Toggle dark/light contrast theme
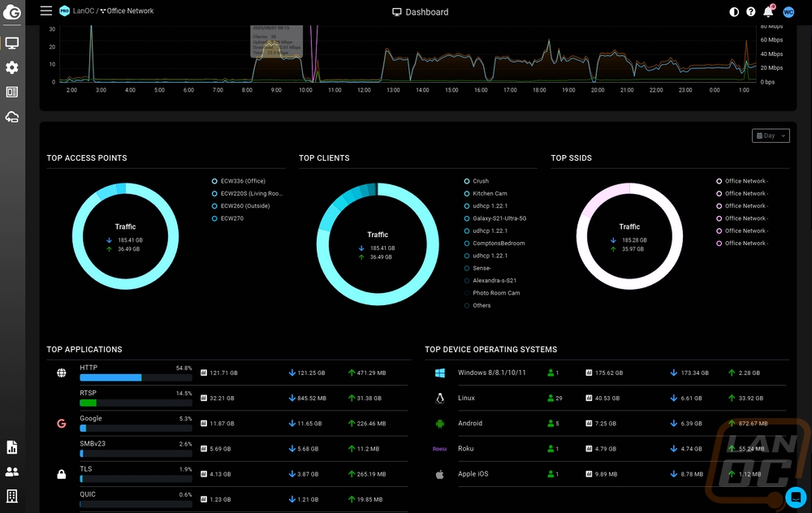 (x=734, y=12)
